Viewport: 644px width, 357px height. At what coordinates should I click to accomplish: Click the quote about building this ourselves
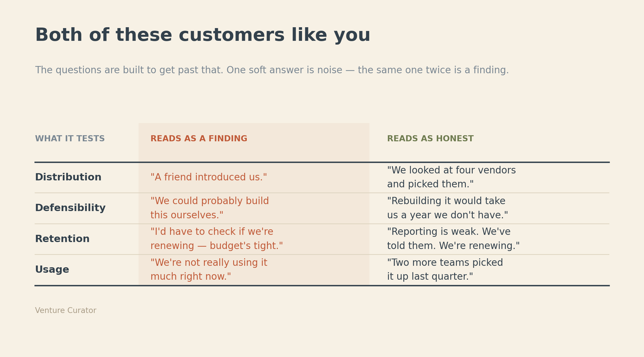coord(209,208)
